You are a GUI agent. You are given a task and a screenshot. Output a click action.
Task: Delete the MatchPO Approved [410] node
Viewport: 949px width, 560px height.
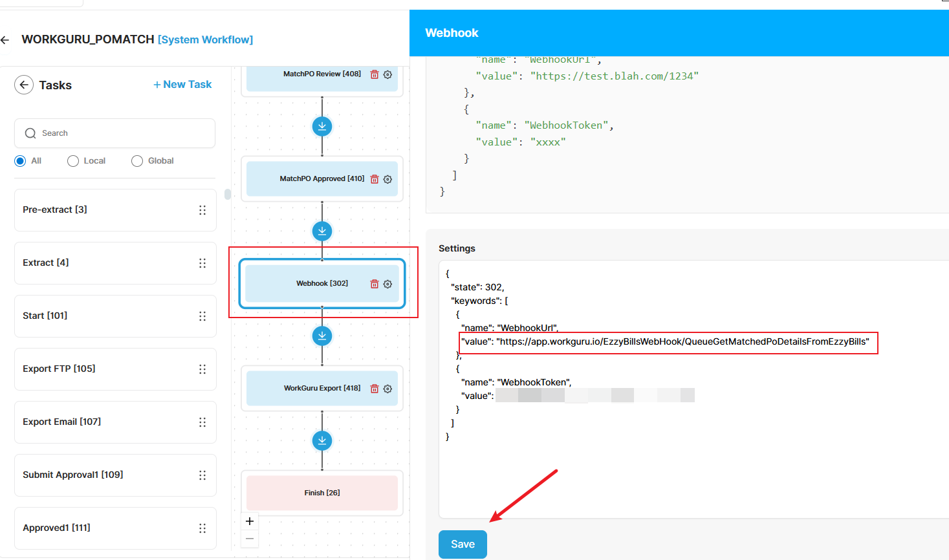pos(374,179)
